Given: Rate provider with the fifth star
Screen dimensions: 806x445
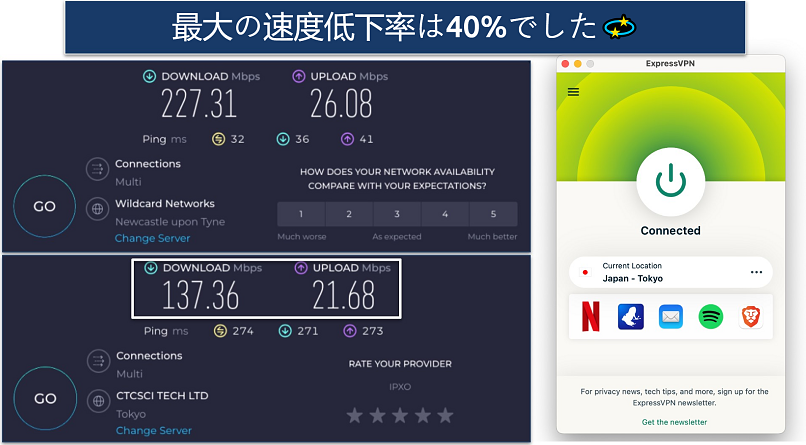Looking at the screenshot, I should tap(445, 414).
